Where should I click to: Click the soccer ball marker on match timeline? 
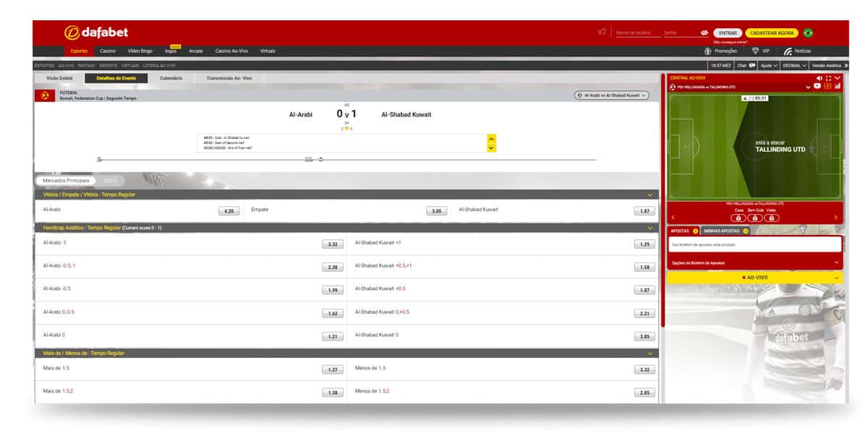(x=320, y=159)
